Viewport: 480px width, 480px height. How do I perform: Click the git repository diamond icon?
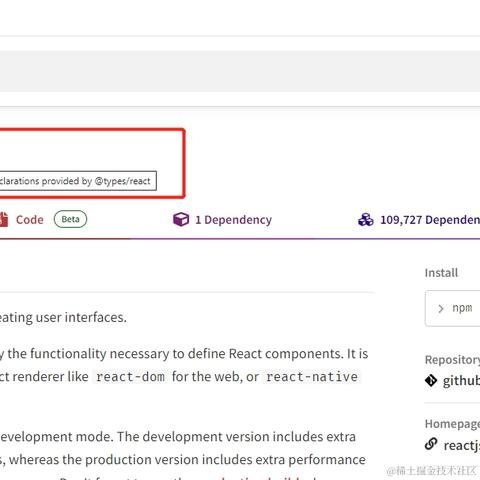[431, 380]
